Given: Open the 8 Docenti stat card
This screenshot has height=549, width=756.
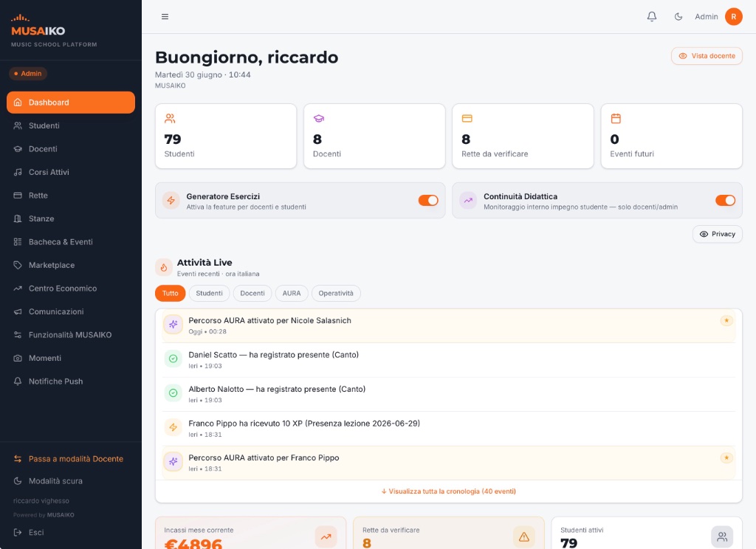Looking at the screenshot, I should [x=374, y=137].
